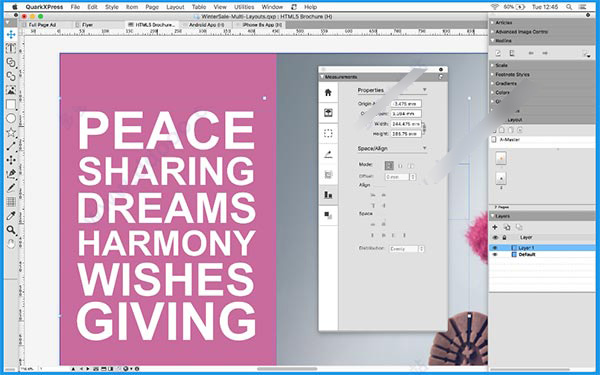Toggle visibility of Layer 1

[x=495, y=248]
